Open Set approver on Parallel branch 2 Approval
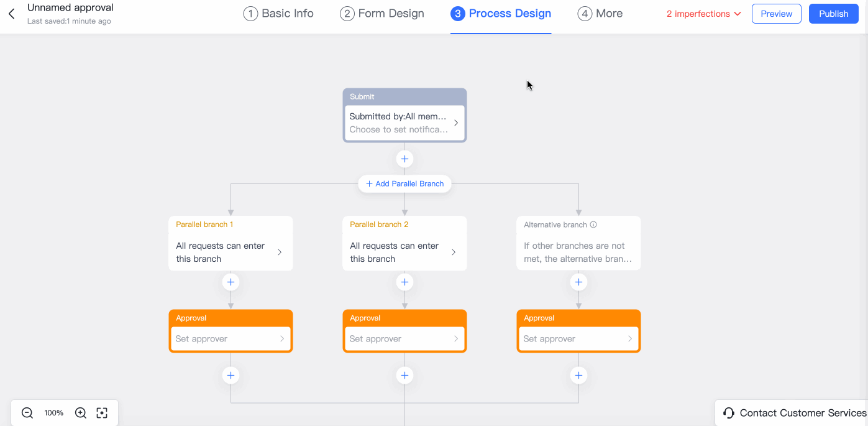The image size is (868, 426). click(404, 338)
